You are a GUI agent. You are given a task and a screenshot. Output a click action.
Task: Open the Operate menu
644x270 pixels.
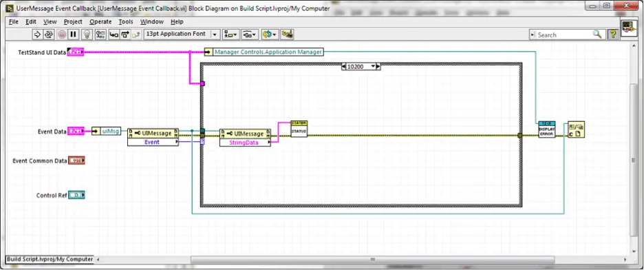pos(100,22)
